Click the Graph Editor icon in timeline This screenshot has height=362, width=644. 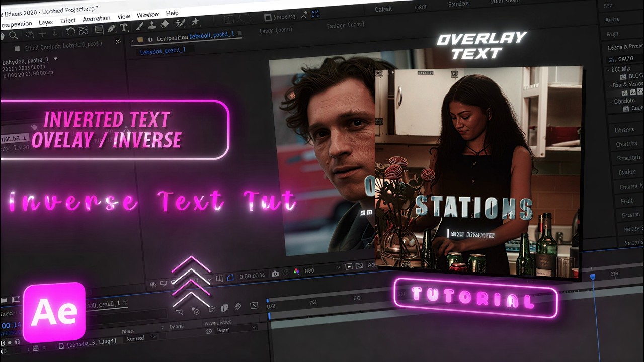click(254, 305)
